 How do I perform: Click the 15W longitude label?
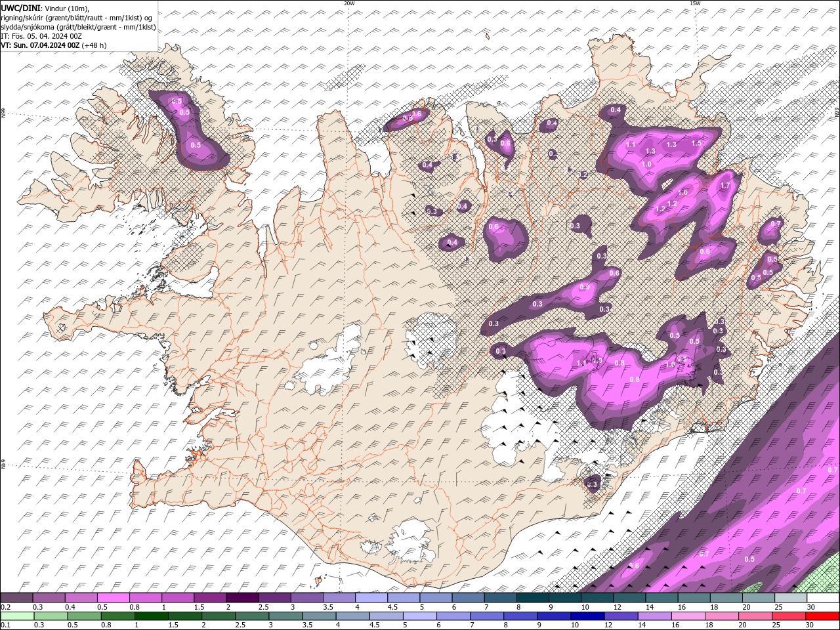[695, 3]
